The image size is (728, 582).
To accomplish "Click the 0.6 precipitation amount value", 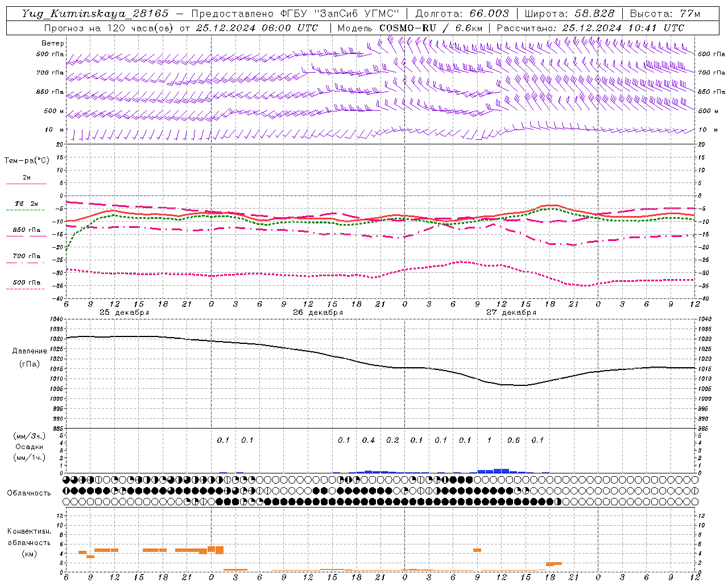I will click(x=513, y=440).
